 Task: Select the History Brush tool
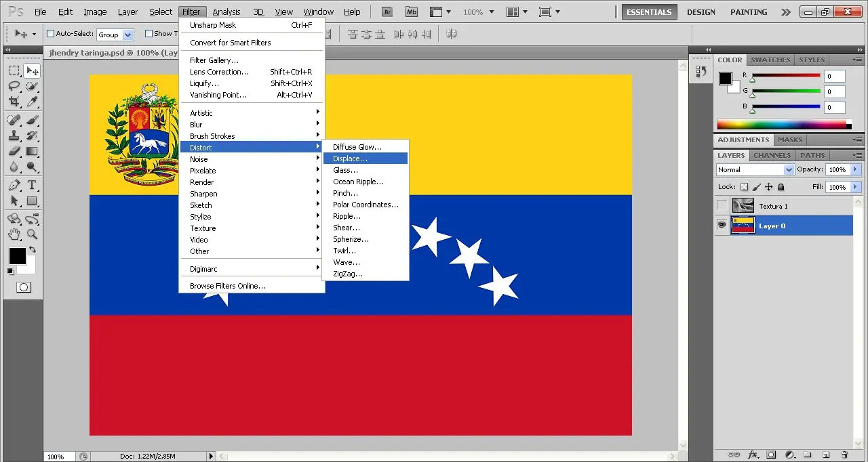pos(32,135)
